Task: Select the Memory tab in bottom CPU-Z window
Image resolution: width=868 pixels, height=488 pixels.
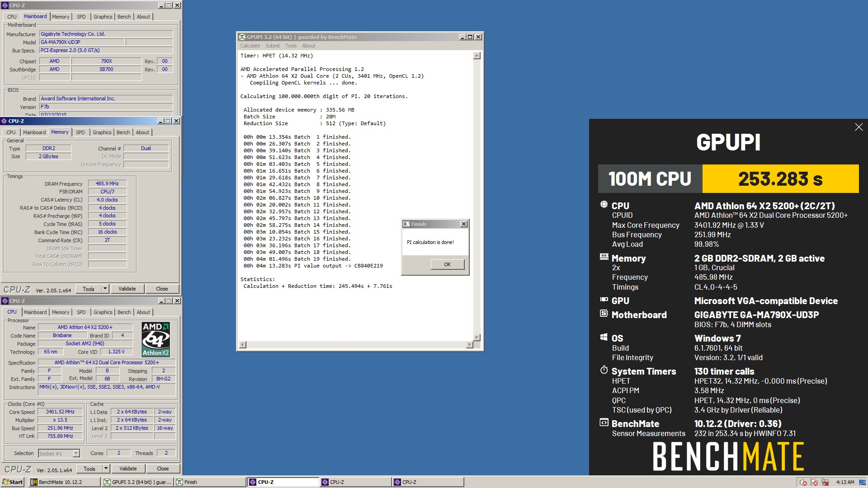Action: (61, 312)
